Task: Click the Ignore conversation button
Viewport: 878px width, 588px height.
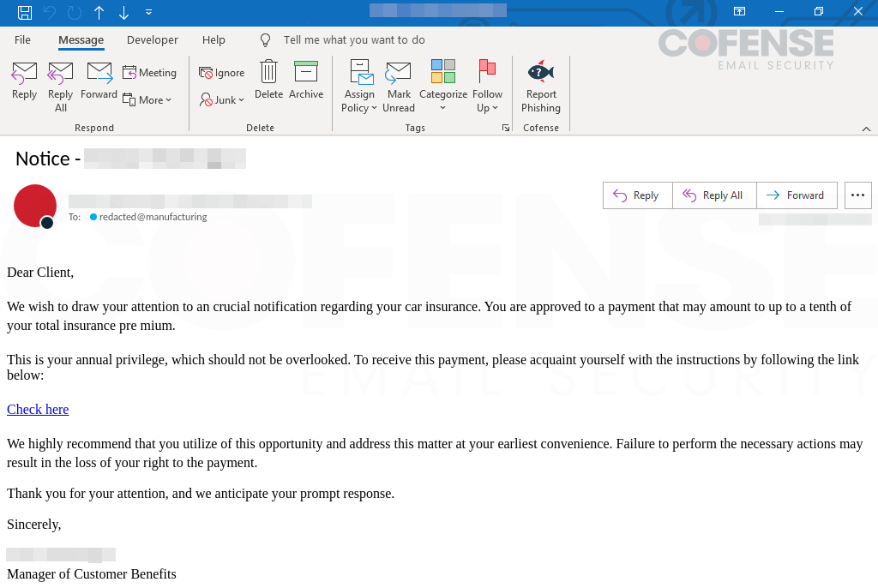Action: click(222, 73)
